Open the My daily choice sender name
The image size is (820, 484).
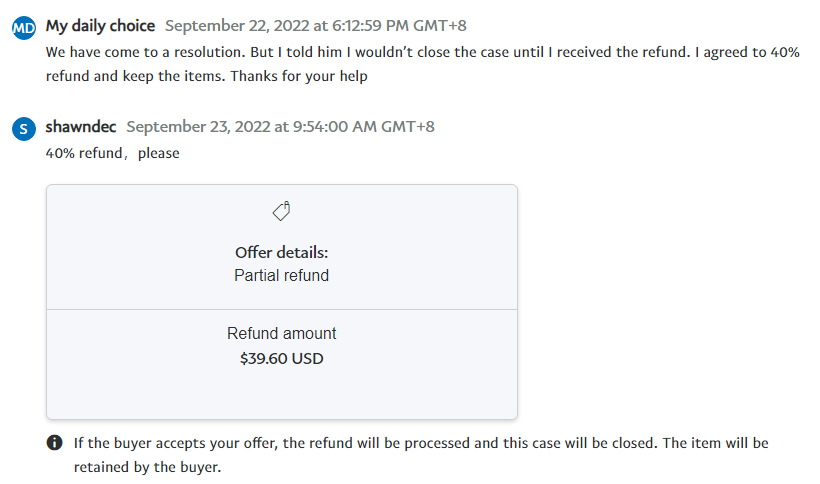pyautogui.click(x=101, y=26)
